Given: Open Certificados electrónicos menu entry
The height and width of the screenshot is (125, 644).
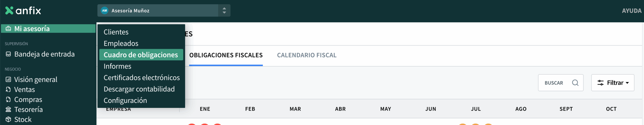Looking at the screenshot, I should coord(141,78).
